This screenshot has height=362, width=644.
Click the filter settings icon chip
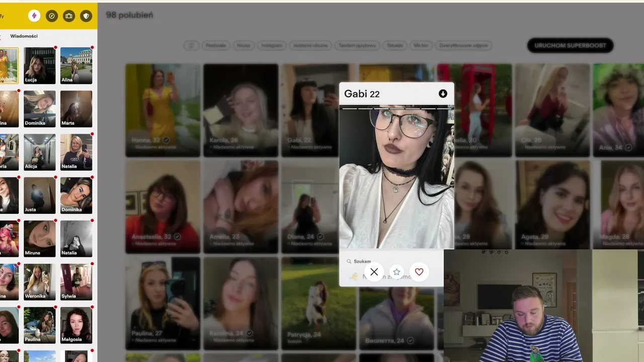click(x=191, y=45)
